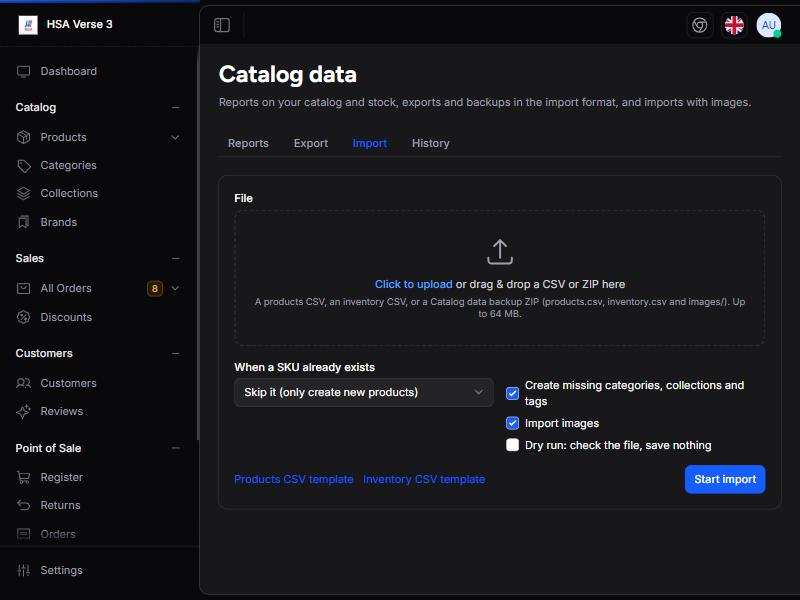Expand the All Orders submenu chevron
The width and height of the screenshot is (800, 600).
tap(175, 288)
